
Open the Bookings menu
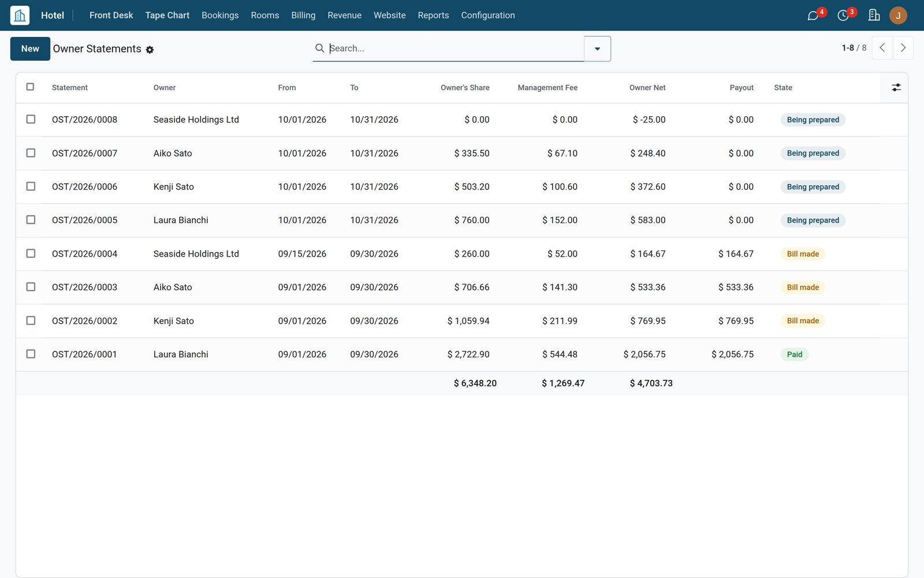point(220,15)
